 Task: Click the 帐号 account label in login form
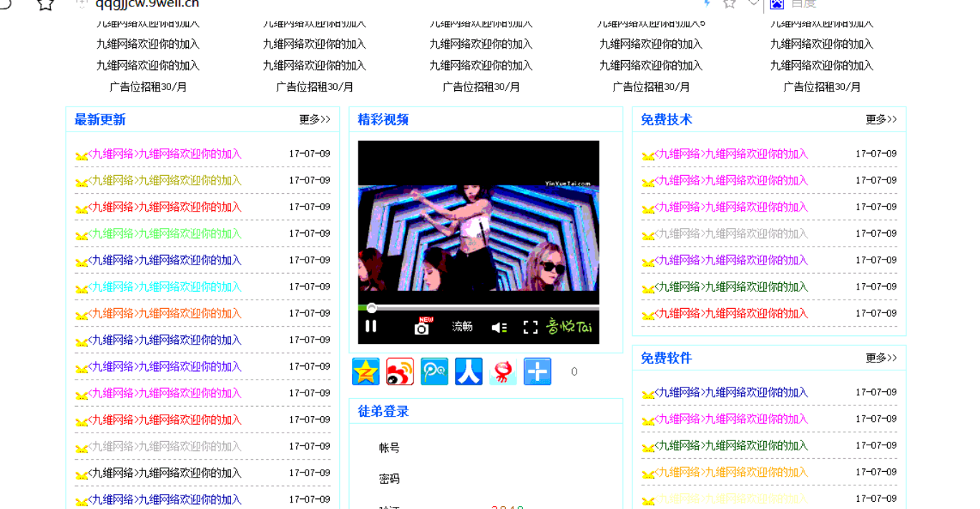[389, 448]
